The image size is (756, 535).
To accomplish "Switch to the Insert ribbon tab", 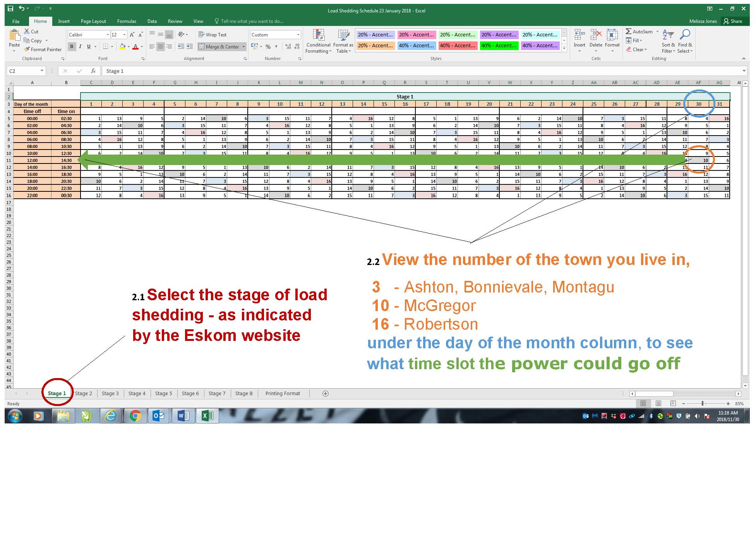I will (64, 21).
